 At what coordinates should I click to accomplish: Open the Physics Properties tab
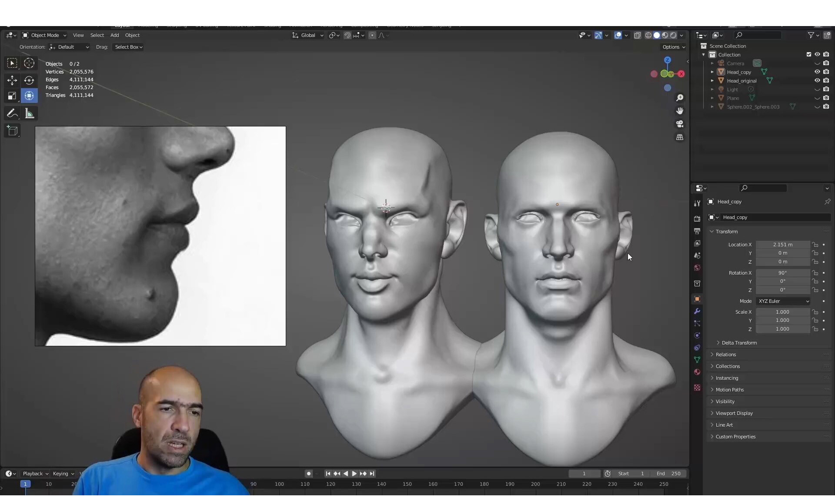[697, 335]
